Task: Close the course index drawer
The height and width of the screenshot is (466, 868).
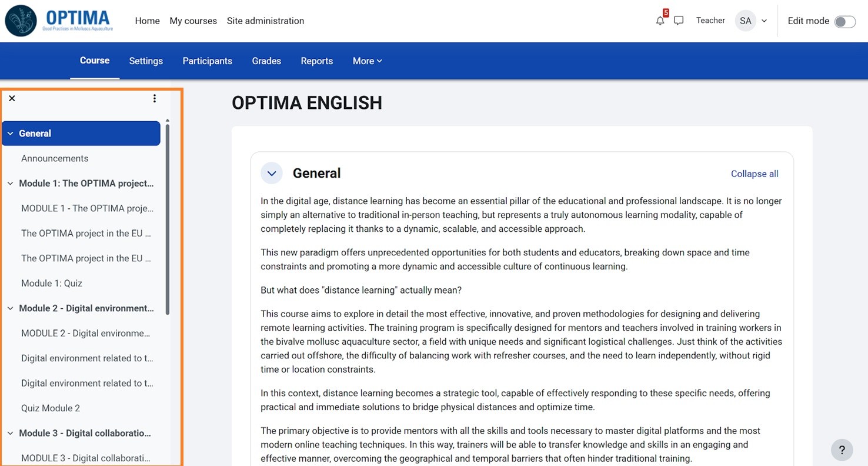Action: pyautogui.click(x=12, y=98)
